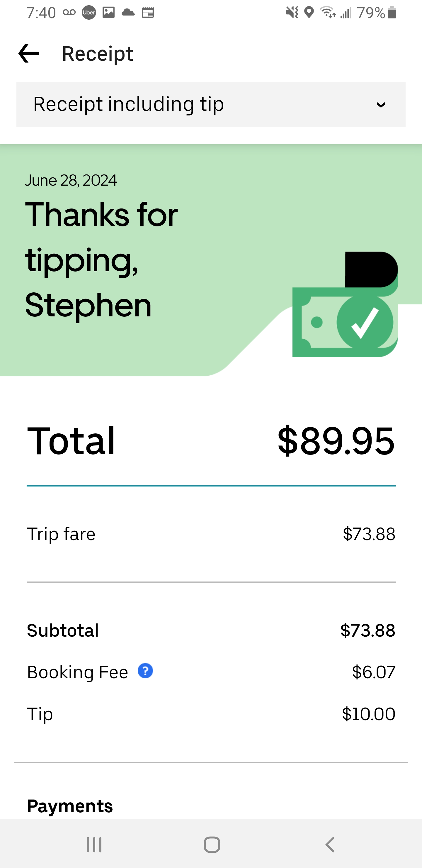Screen dimensions: 422x868
Task: Tap the cloud notification icon
Action: coord(128,13)
